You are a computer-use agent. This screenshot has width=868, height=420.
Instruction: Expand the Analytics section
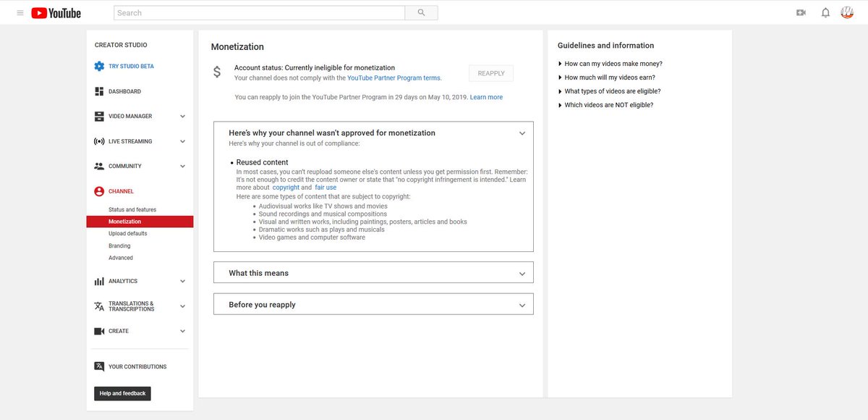[x=182, y=281]
